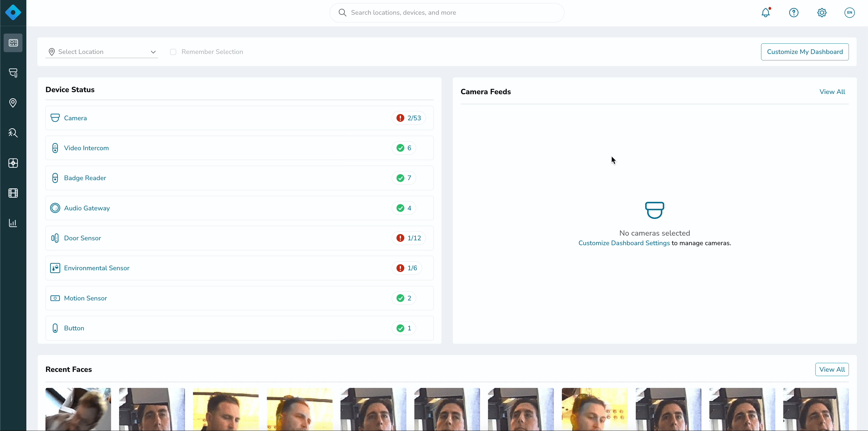Click the Video Intercom device icon
The height and width of the screenshot is (431, 868).
(x=55, y=148)
